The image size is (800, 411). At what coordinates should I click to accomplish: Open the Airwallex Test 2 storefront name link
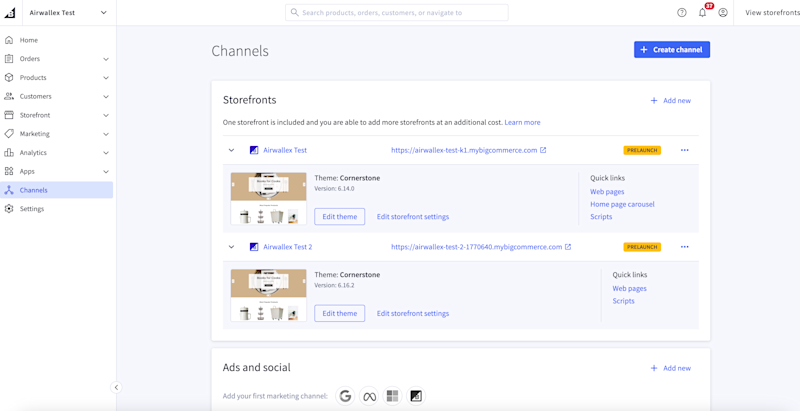288,247
